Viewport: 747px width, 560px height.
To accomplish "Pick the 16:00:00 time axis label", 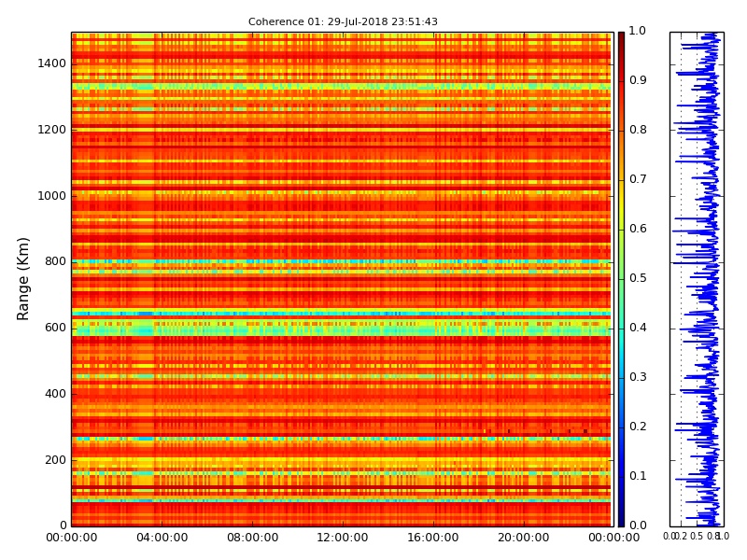I will [x=433, y=538].
